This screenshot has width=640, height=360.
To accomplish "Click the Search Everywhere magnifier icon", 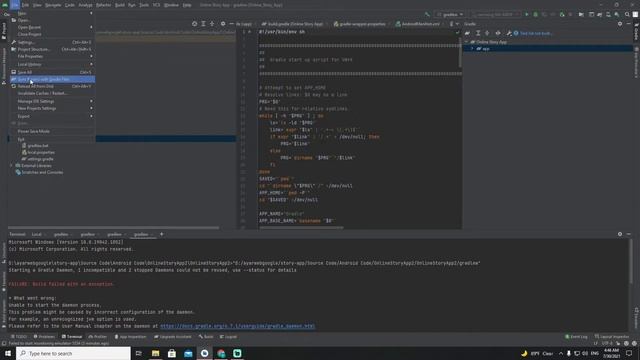I will point(627,14).
